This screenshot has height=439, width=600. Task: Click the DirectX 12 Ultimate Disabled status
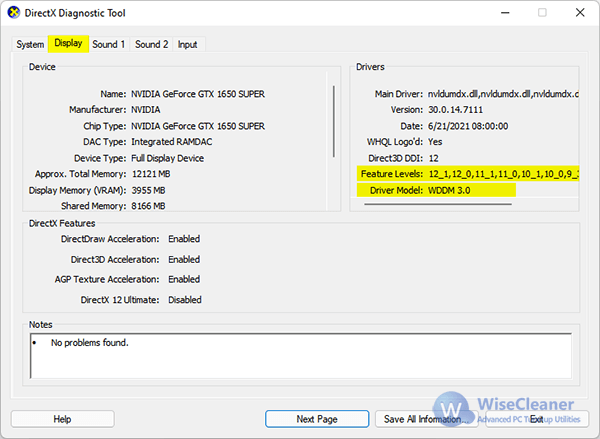click(184, 300)
